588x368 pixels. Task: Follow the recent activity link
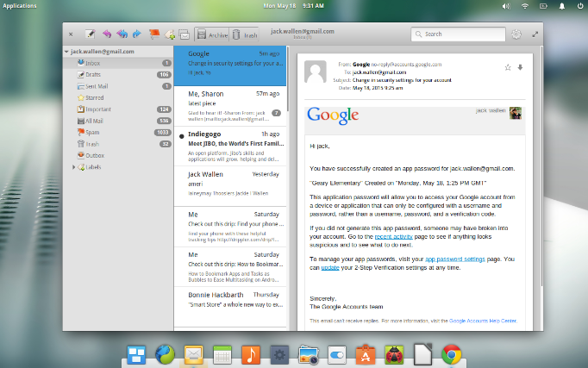pos(393,236)
